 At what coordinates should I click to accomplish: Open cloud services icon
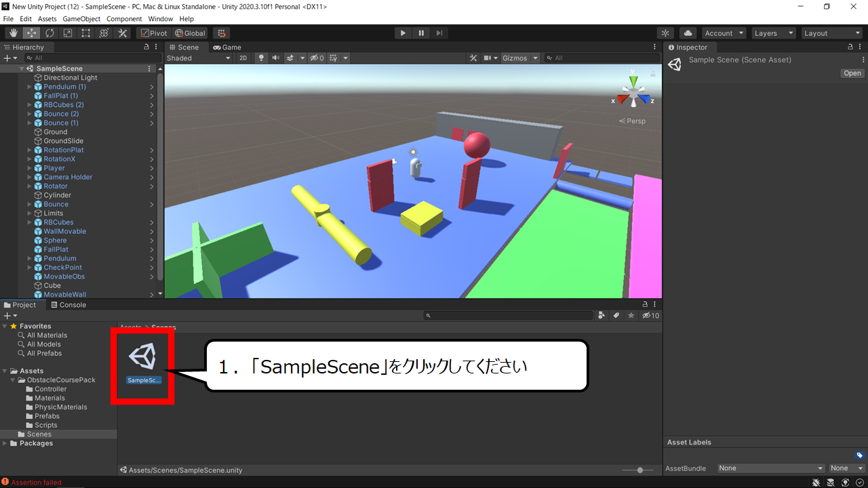click(x=688, y=33)
